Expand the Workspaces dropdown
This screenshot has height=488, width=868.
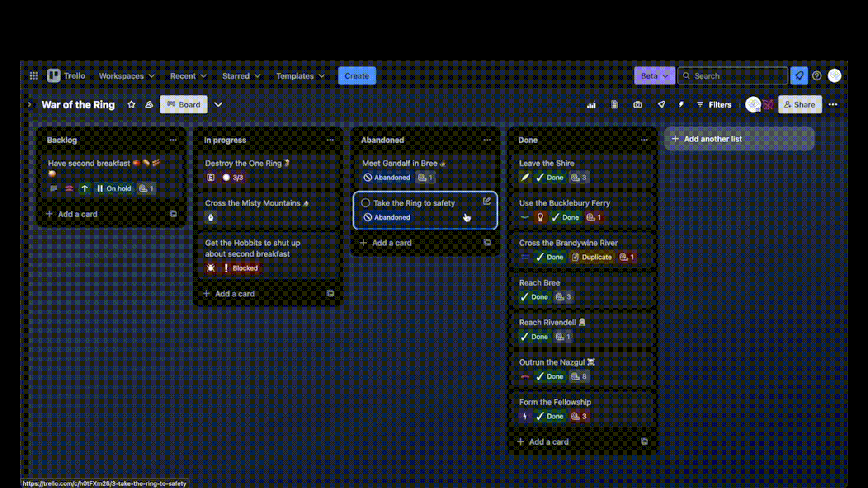(127, 76)
